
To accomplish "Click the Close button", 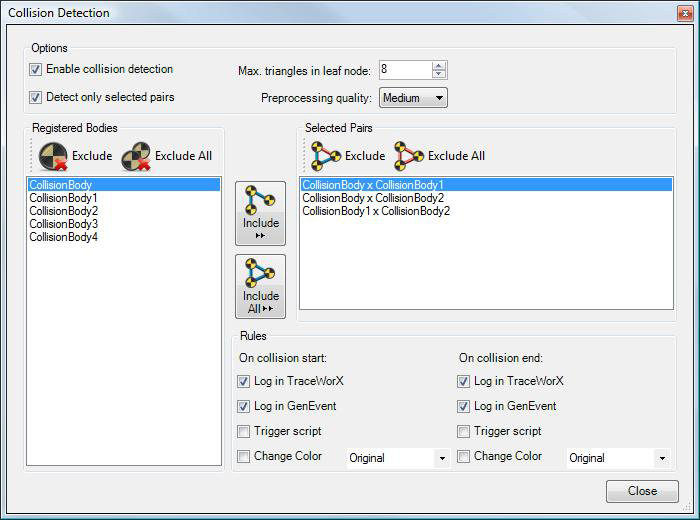I will (x=642, y=491).
